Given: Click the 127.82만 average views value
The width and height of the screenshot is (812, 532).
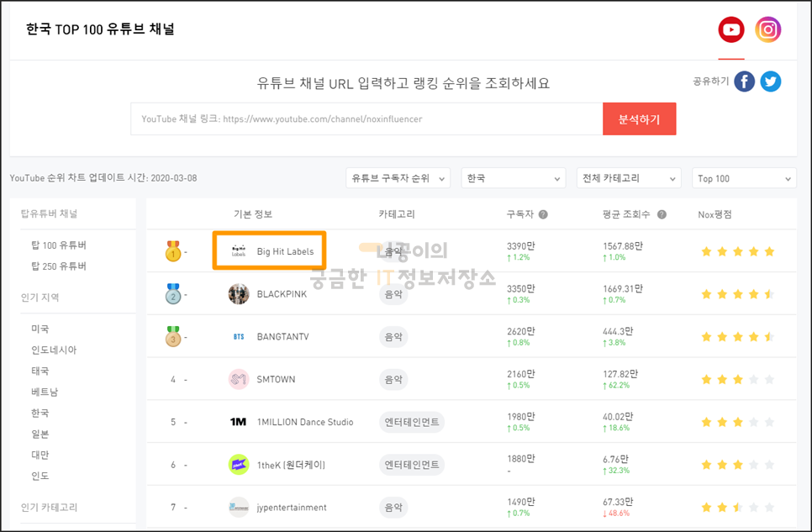Looking at the screenshot, I should click(x=620, y=374).
